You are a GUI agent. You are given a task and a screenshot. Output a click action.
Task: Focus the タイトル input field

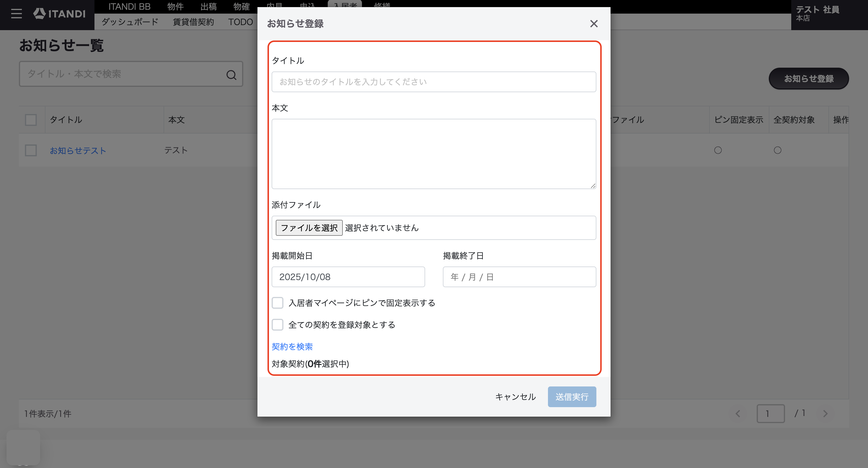coord(434,82)
